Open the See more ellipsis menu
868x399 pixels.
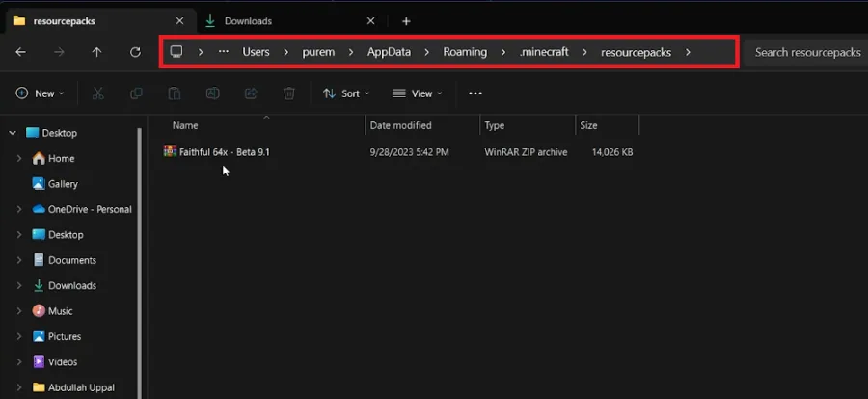[x=475, y=93]
